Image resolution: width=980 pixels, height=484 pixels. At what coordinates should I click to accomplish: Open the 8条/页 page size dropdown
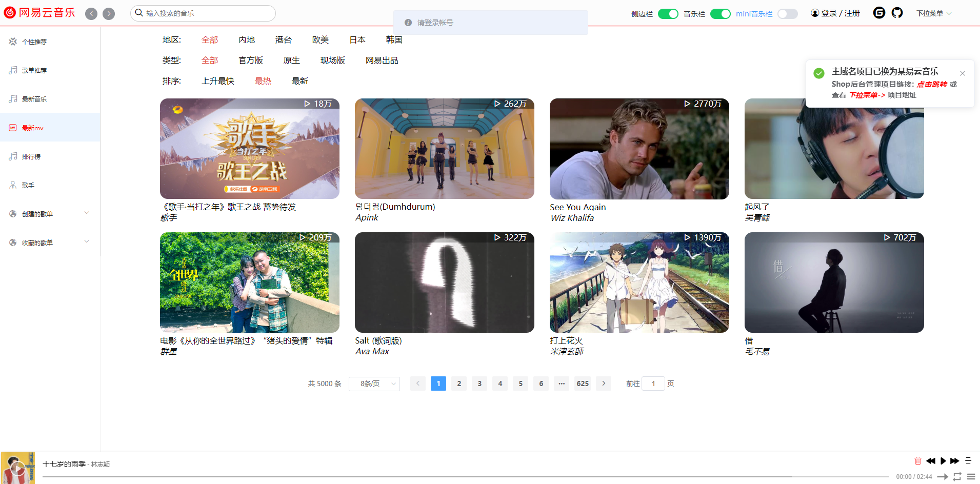[x=374, y=384]
